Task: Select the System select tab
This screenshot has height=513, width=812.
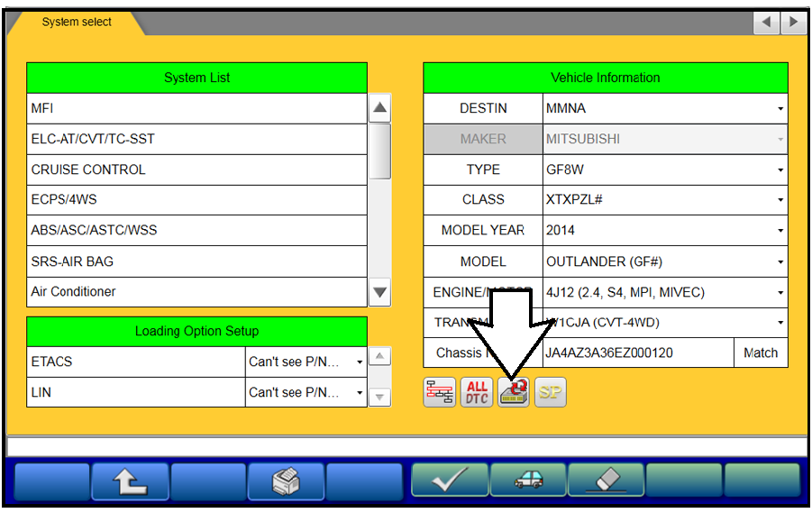Action: coord(77,23)
